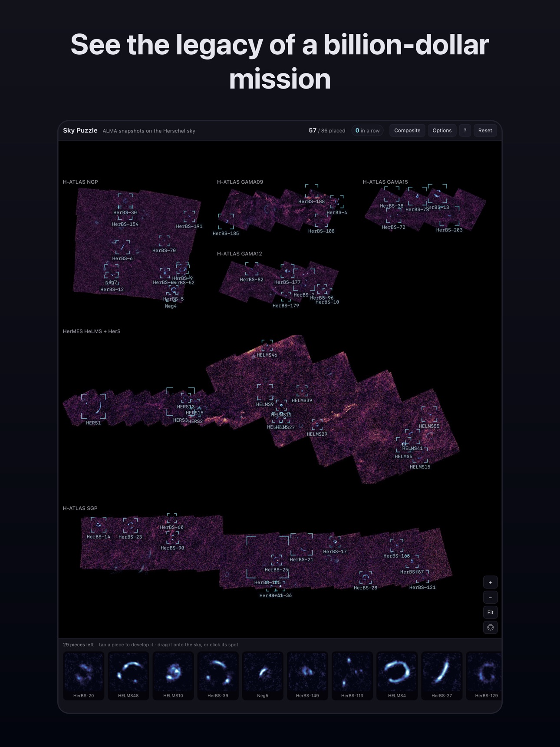Click the HerBS-72 marker spot
The height and width of the screenshot is (747, 560).
tap(394, 216)
